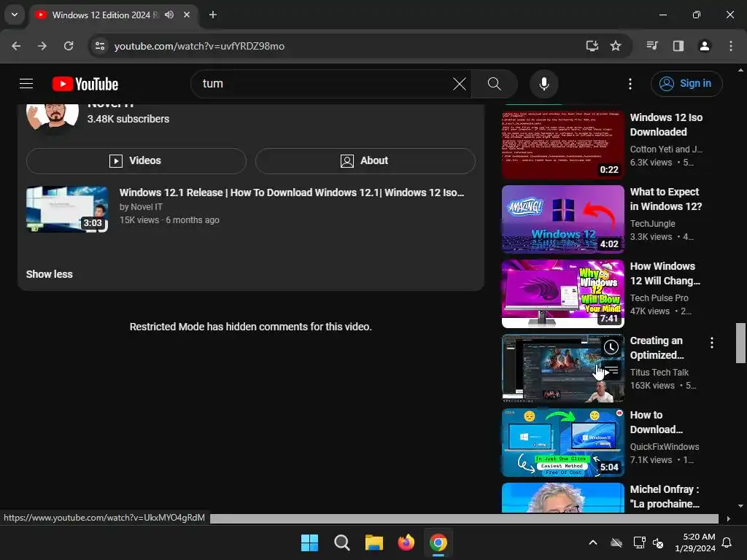This screenshot has height=560, width=747.
Task: Open Michel Onfray video title
Action: [x=665, y=497]
